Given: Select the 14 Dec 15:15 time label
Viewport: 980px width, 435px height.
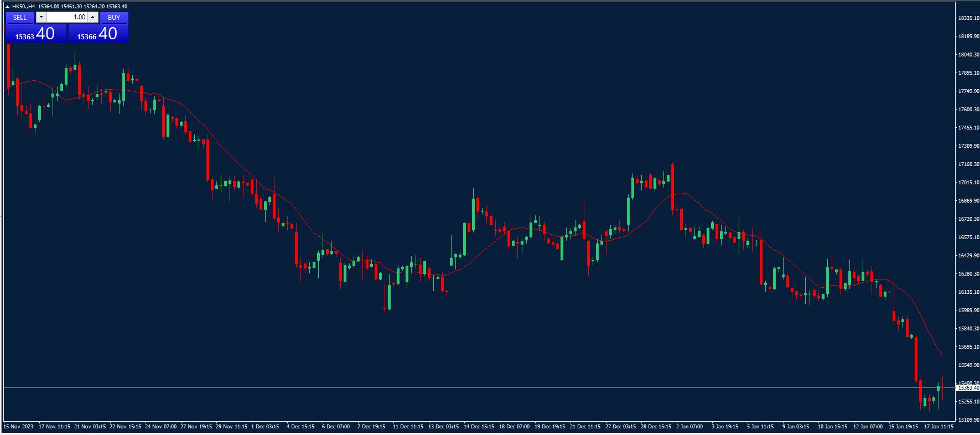Looking at the screenshot, I should click(x=479, y=427).
